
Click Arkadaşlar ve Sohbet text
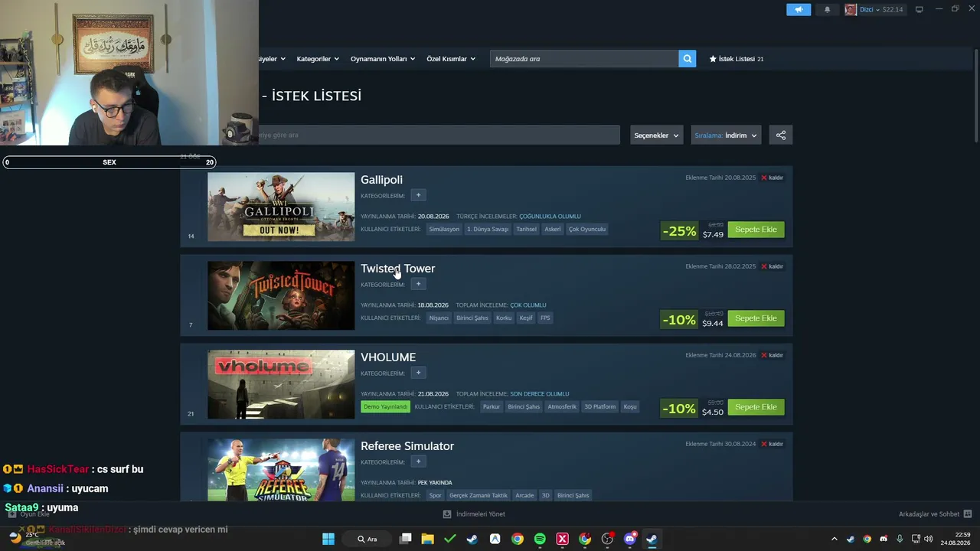click(x=929, y=514)
